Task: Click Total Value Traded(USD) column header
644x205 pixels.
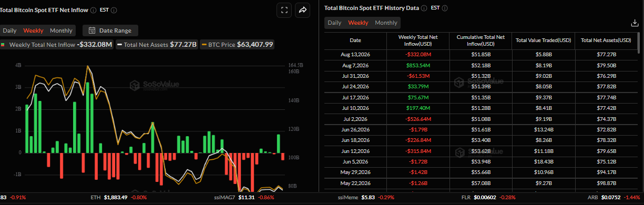Action: pos(544,40)
